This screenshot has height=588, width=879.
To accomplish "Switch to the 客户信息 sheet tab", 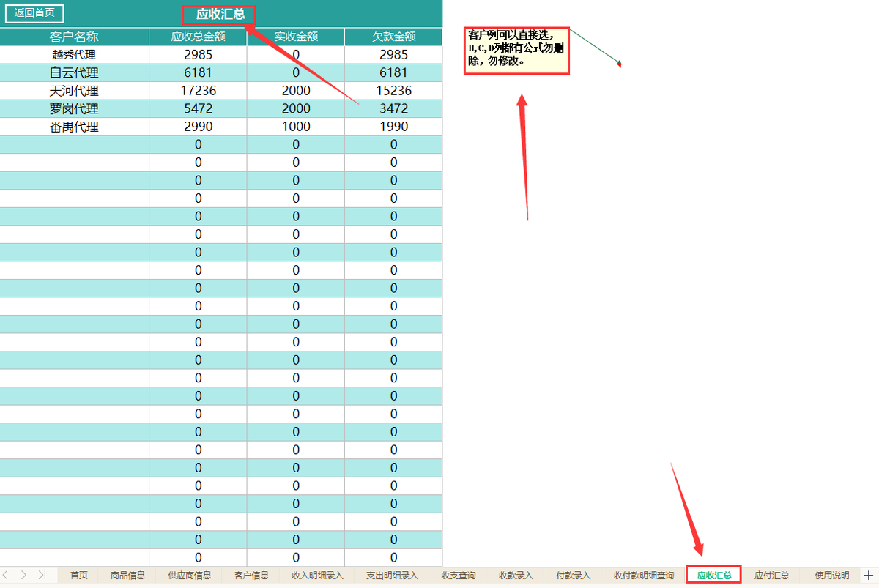I will coord(251,576).
